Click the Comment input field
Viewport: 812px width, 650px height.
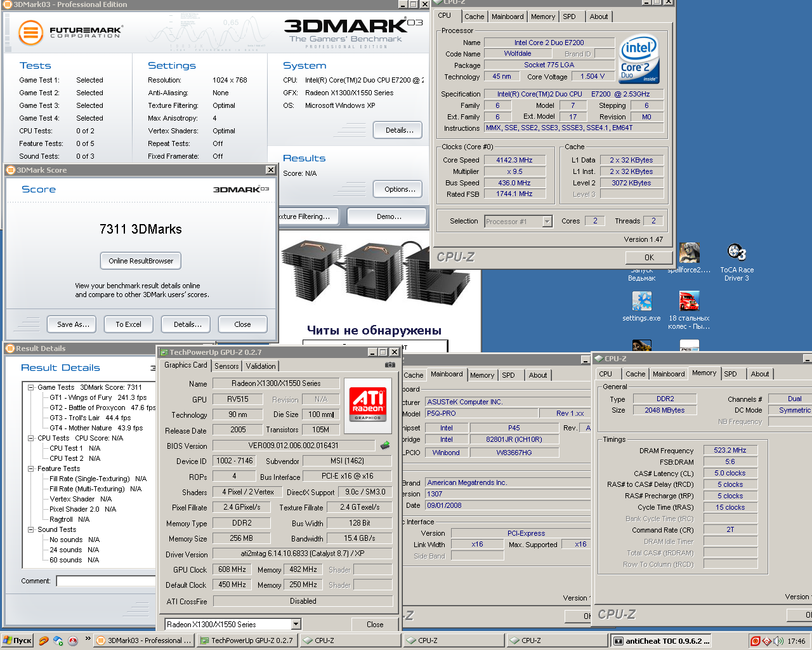pos(106,581)
